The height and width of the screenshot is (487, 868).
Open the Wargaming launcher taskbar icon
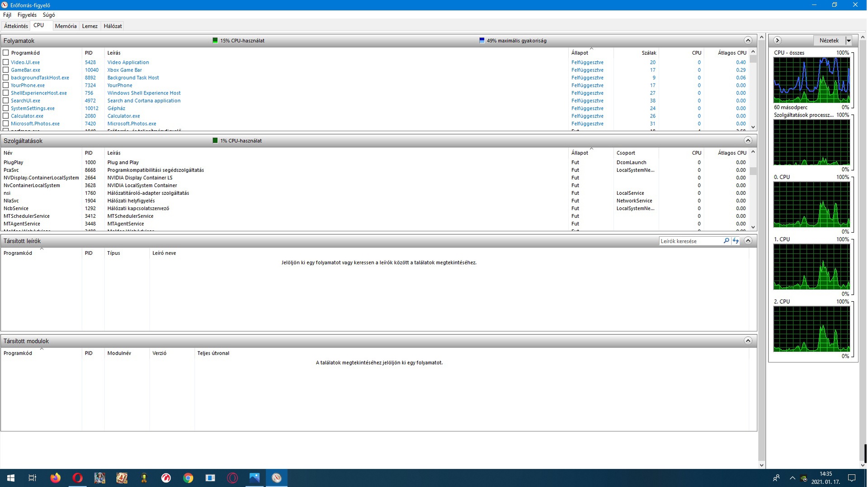click(x=166, y=478)
